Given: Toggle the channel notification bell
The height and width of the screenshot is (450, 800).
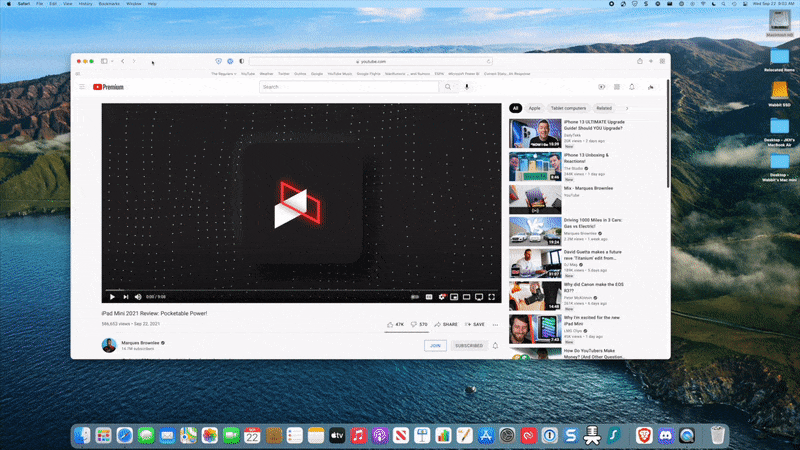Looking at the screenshot, I should [x=495, y=345].
